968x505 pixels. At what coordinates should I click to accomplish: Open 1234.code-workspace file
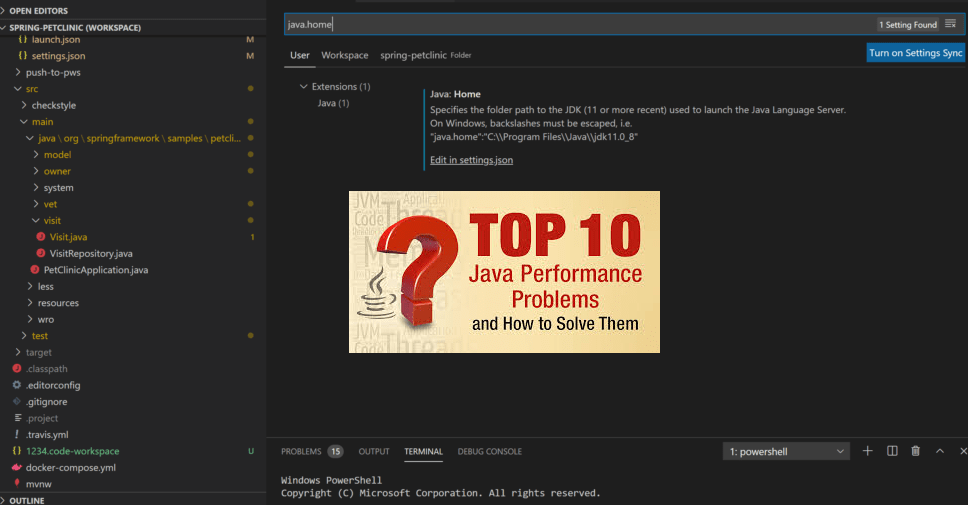coord(73,451)
